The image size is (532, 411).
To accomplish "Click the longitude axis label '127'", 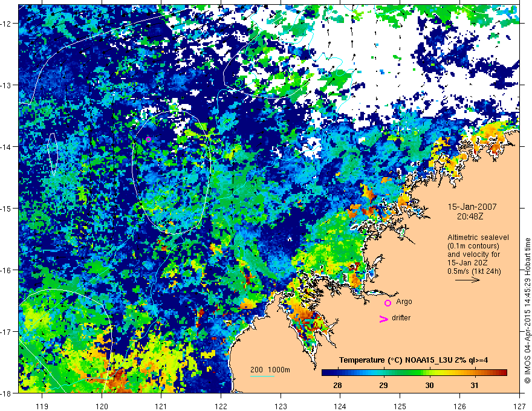I will [x=519, y=407].
